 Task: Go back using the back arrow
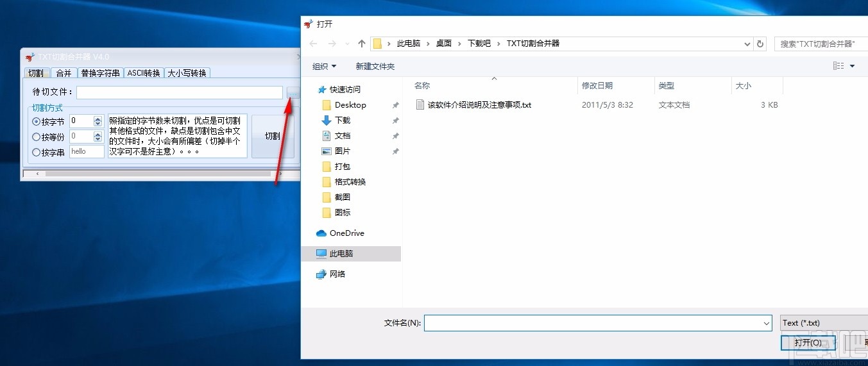313,44
